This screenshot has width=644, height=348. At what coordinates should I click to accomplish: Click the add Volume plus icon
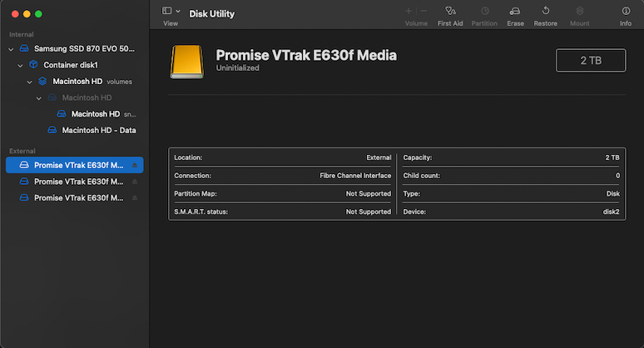[409, 11]
